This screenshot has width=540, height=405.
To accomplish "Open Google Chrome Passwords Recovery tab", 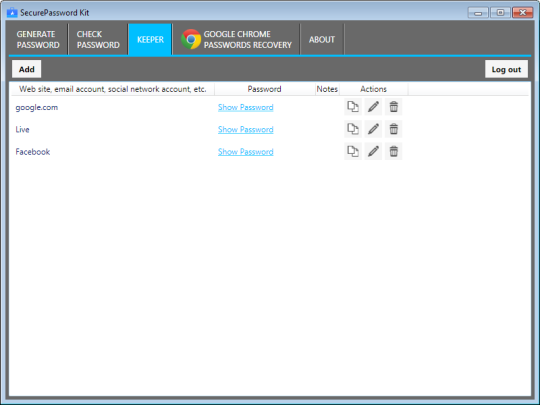I will pyautogui.click(x=236, y=39).
